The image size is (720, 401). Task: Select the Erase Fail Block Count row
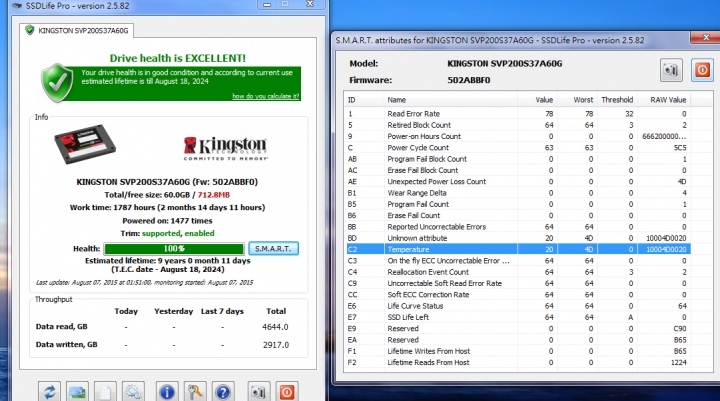coord(518,170)
